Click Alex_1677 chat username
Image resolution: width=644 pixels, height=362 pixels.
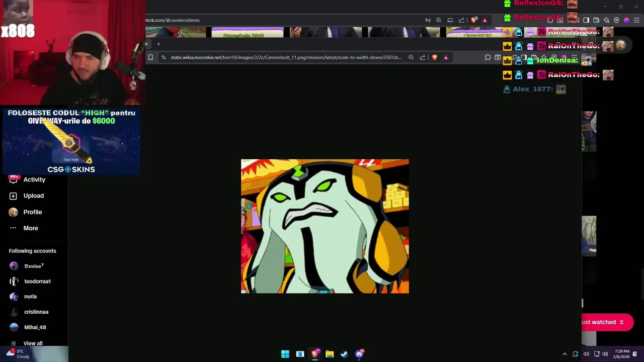tap(533, 89)
